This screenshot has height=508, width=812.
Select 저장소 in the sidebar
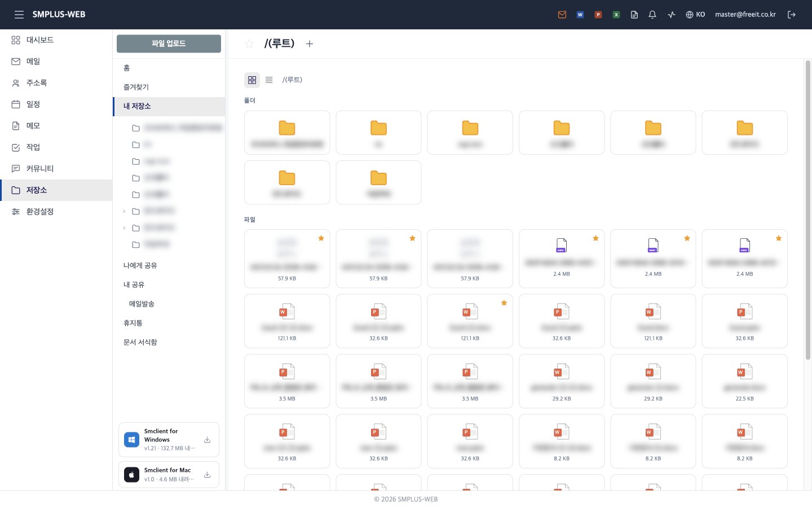(x=56, y=190)
